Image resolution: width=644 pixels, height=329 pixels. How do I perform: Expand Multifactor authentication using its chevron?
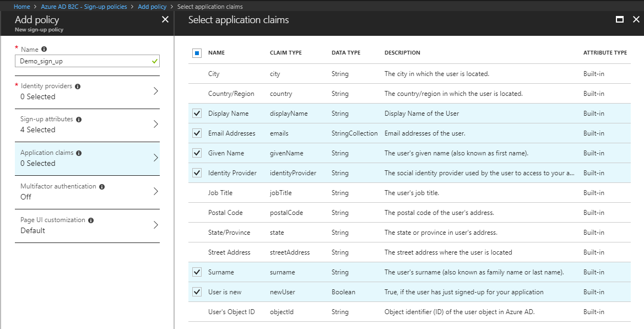156,191
